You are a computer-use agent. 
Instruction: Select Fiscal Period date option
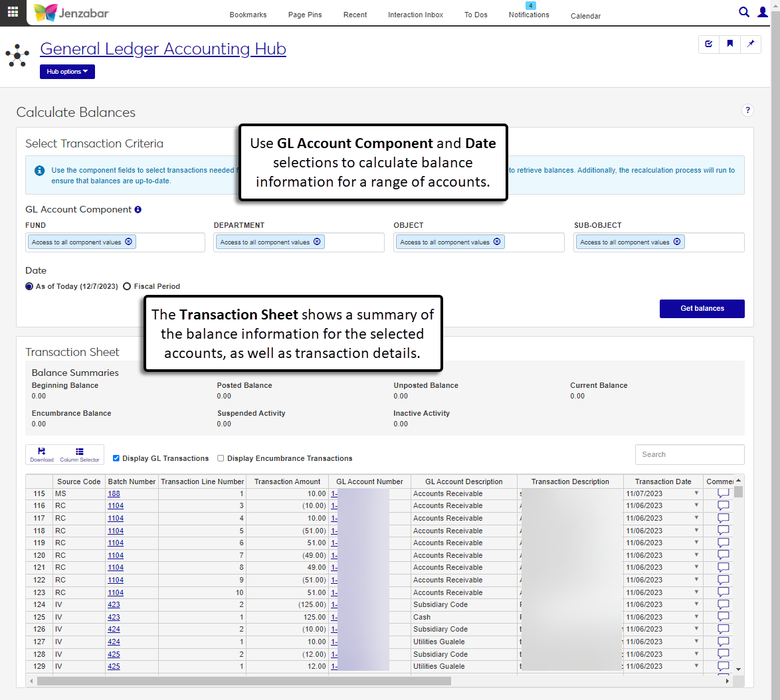pyautogui.click(x=127, y=286)
